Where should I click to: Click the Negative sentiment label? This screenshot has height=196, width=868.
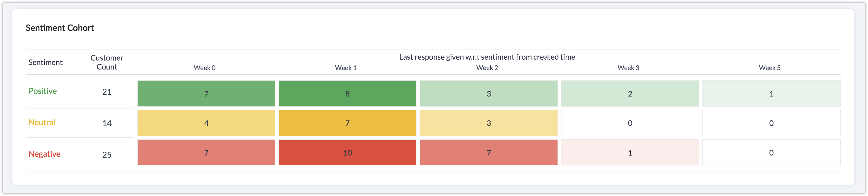44,154
